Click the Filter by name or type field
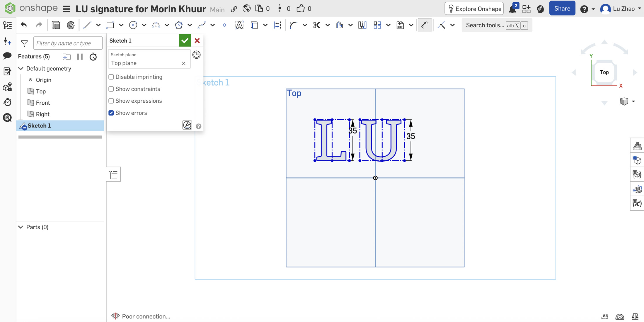644x322 pixels. [x=68, y=43]
